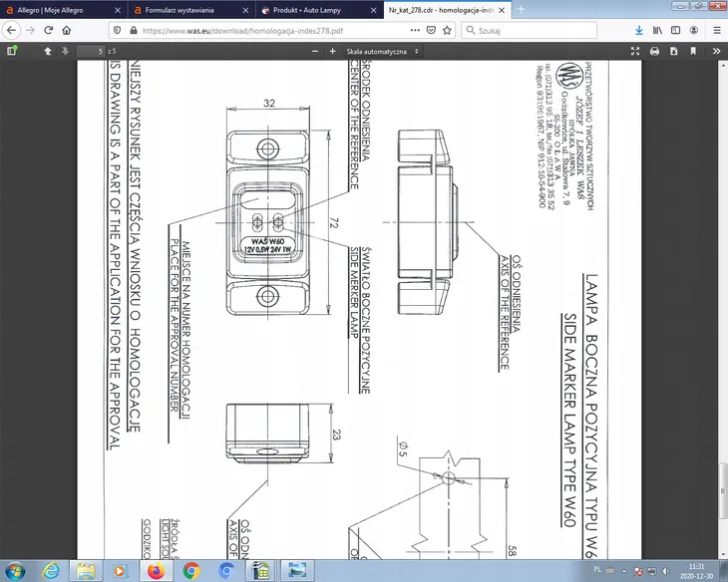Click the PDF vertical scrollbar thumb

(723, 491)
